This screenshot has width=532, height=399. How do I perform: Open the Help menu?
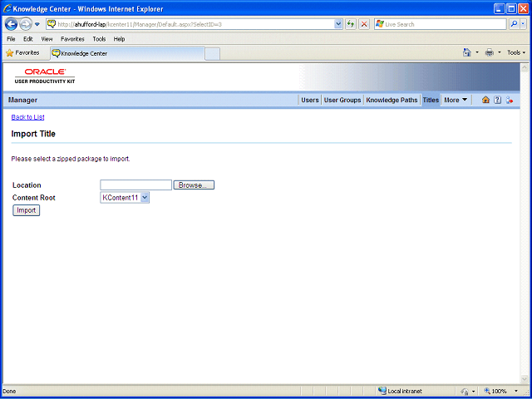[119, 39]
